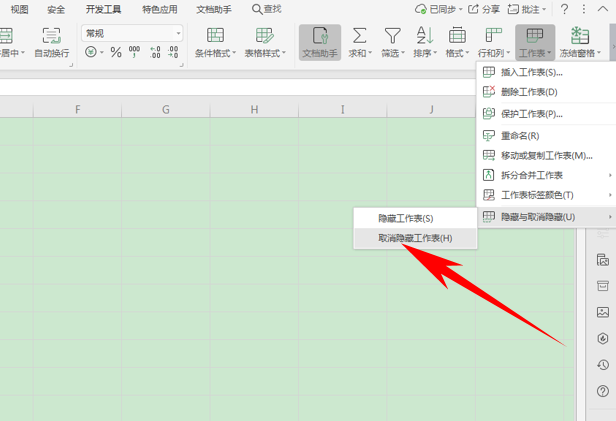Decrease decimal places
Viewport: 616px width, 421px height.
pos(173,52)
